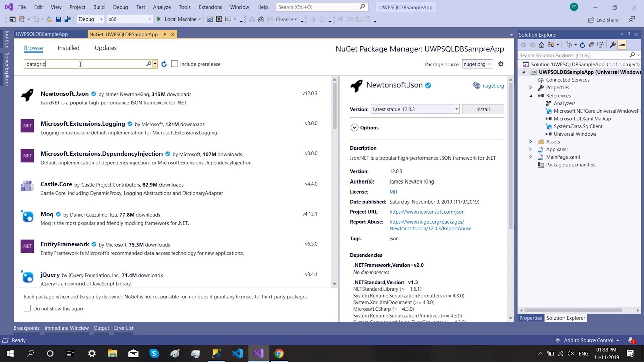Check Do not show this again

coord(27,308)
